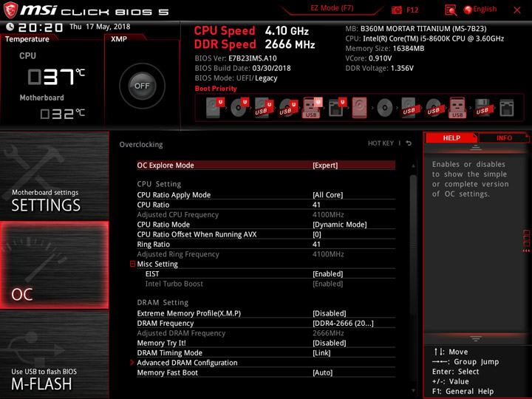Click the Ring Ratio value 41
The image size is (532, 399).
tap(316, 244)
